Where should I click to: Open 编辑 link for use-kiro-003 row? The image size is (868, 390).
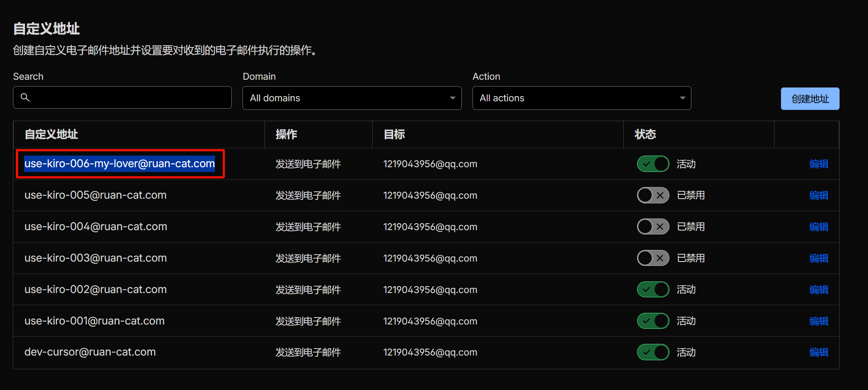pos(818,258)
